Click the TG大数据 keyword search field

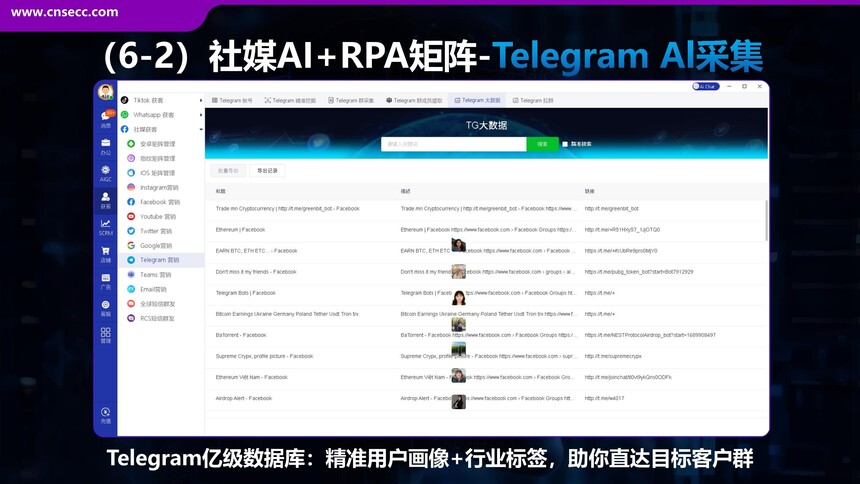454,144
